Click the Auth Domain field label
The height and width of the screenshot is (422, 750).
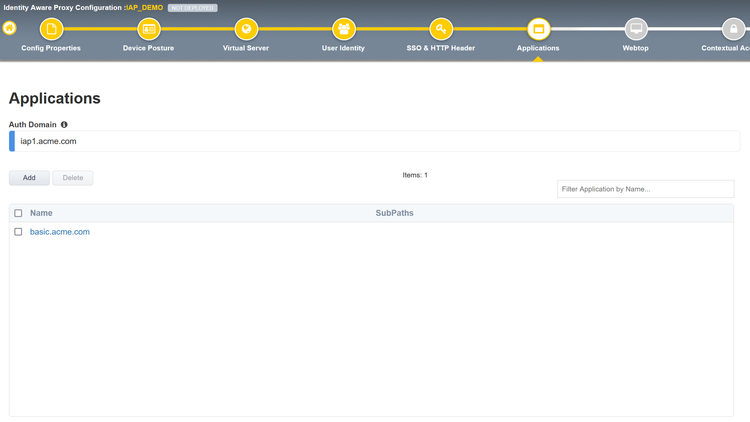[33, 124]
